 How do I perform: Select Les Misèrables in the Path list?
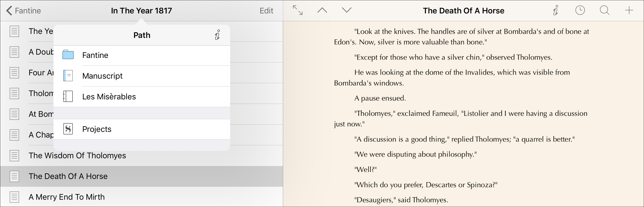(x=142, y=97)
